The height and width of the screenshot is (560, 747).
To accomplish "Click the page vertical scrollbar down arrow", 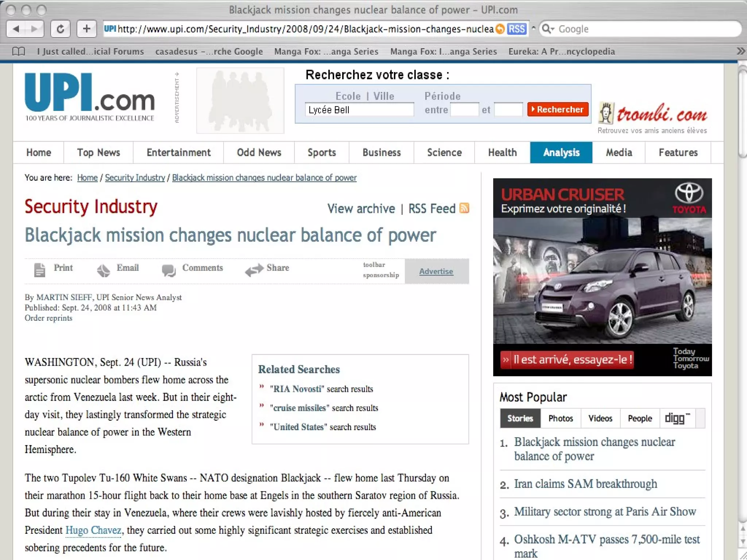I will click(743, 542).
